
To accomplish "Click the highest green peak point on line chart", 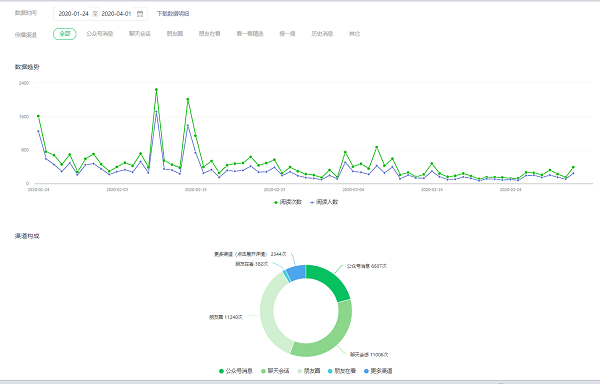I will (x=156, y=89).
